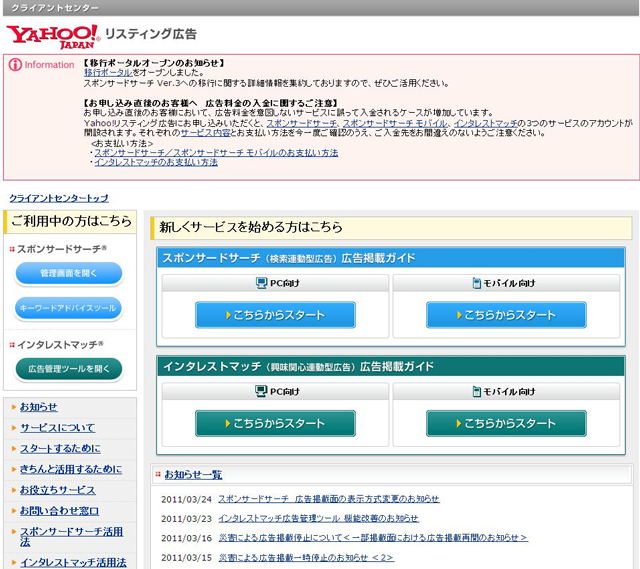Open 2011/03/23 インタレストマッチ広告管理ツール news
The width and height of the screenshot is (640, 569).
click(318, 518)
